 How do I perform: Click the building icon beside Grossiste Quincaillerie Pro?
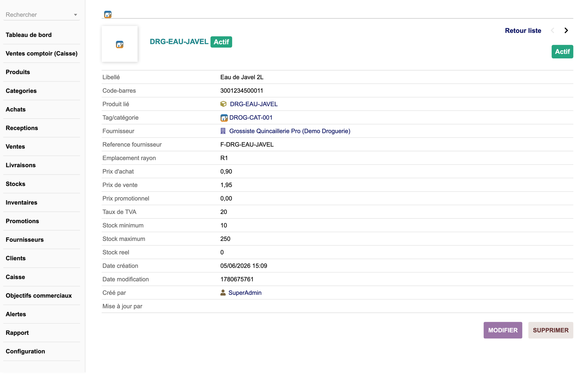[x=223, y=131]
